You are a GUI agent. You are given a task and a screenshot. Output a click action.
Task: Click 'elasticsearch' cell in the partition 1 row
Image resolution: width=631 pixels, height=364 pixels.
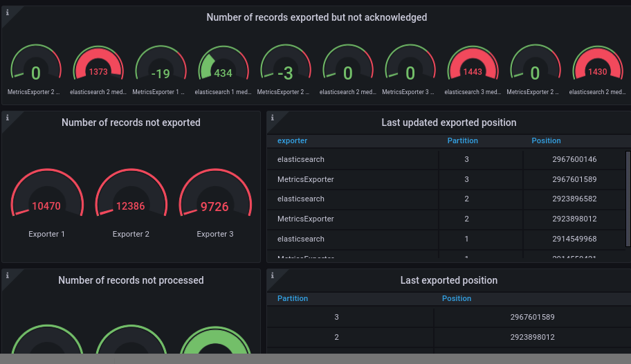pos(353,239)
